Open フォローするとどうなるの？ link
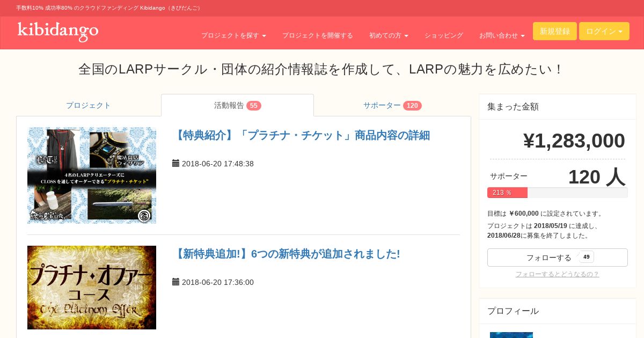Image resolution: width=644 pixels, height=338 pixels. [558, 274]
